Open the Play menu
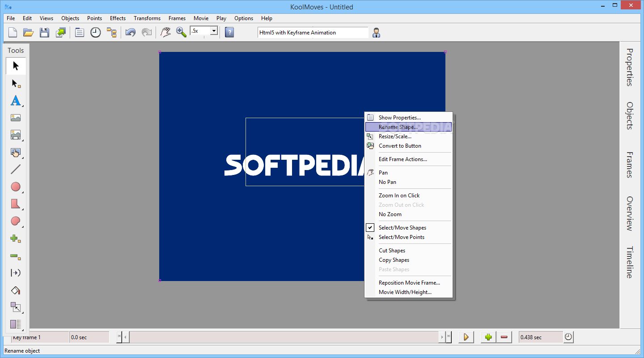Viewport: 644px width, 358px height. [221, 18]
